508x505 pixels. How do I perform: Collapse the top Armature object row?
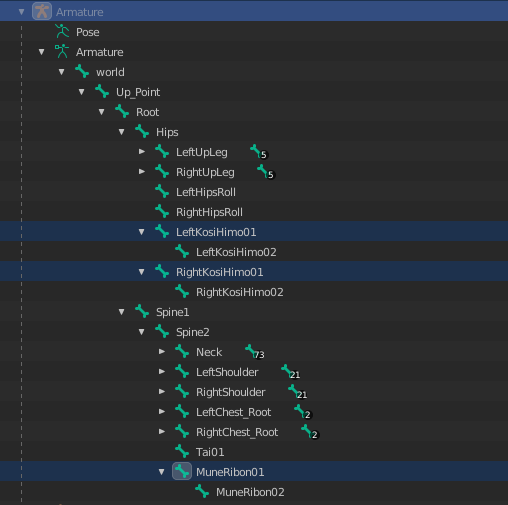[22, 12]
